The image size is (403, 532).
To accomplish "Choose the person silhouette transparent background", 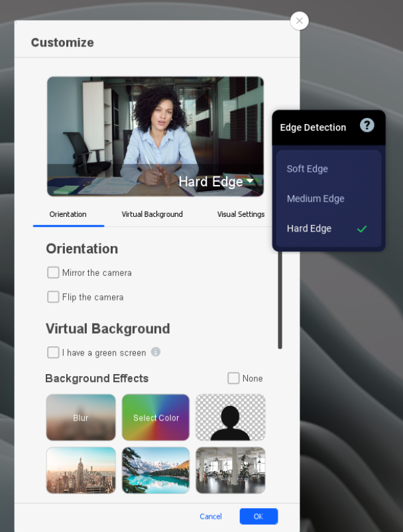I will [230, 417].
